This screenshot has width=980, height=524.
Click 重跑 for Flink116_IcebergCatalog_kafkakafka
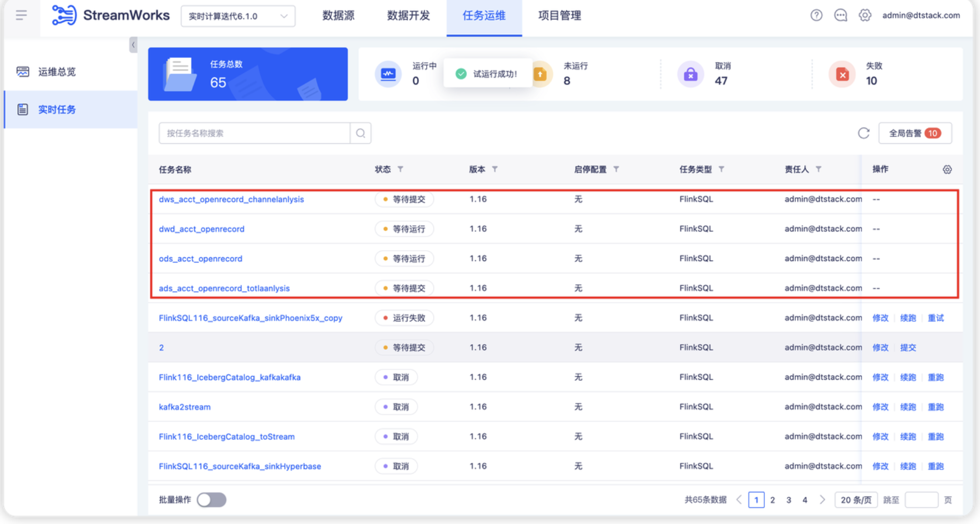pos(935,377)
